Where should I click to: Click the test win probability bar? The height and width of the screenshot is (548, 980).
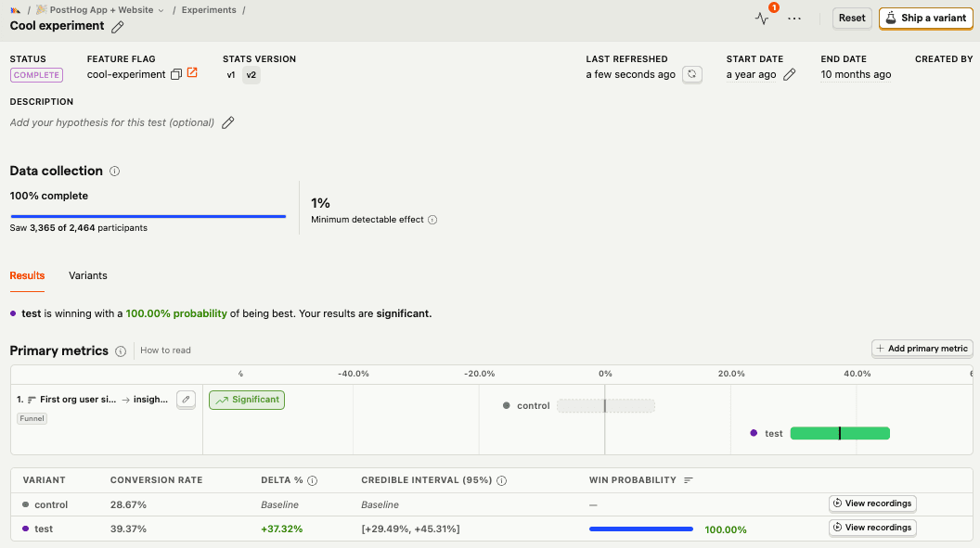point(641,529)
